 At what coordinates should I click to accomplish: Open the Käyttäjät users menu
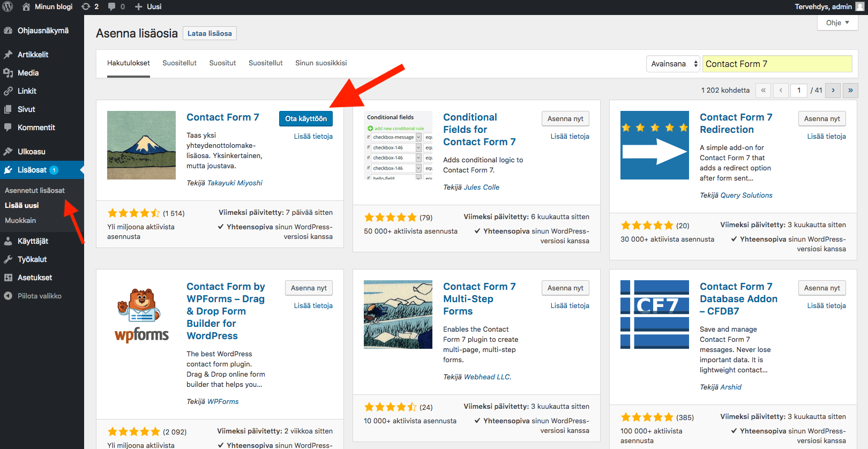pos(42,241)
